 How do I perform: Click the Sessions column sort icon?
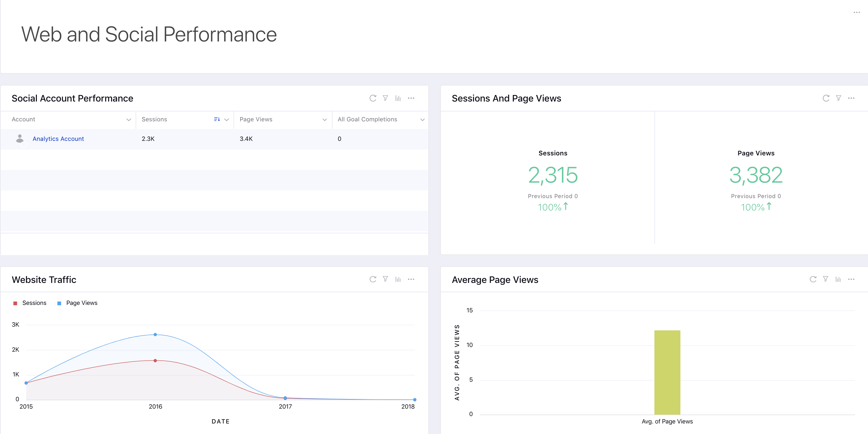tap(217, 119)
